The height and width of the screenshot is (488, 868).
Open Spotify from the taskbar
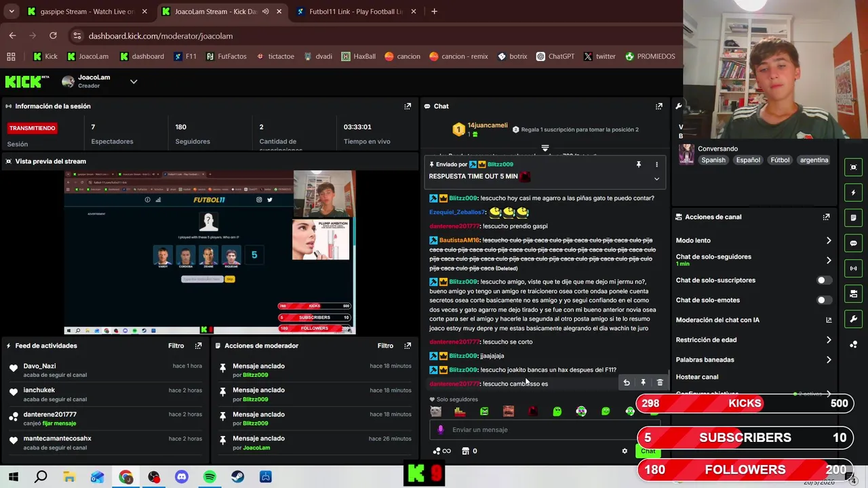click(x=210, y=477)
